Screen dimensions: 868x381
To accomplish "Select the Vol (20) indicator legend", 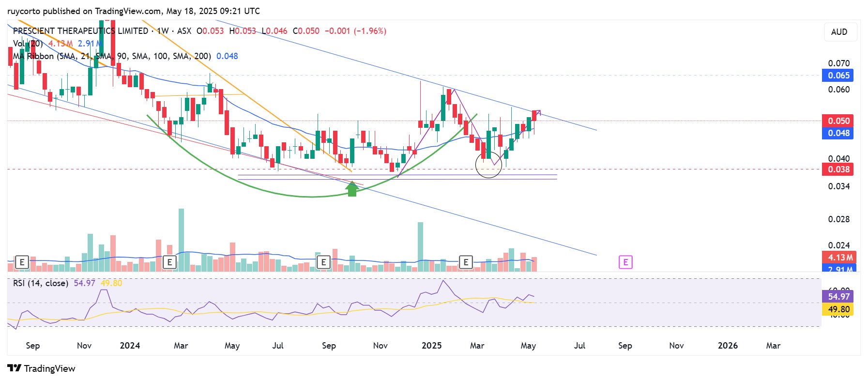I will pyautogui.click(x=28, y=44).
